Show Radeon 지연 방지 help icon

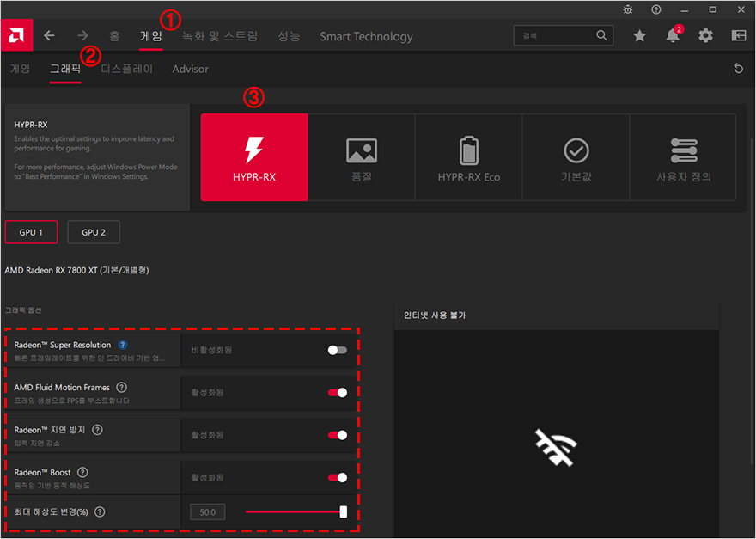tap(97, 430)
